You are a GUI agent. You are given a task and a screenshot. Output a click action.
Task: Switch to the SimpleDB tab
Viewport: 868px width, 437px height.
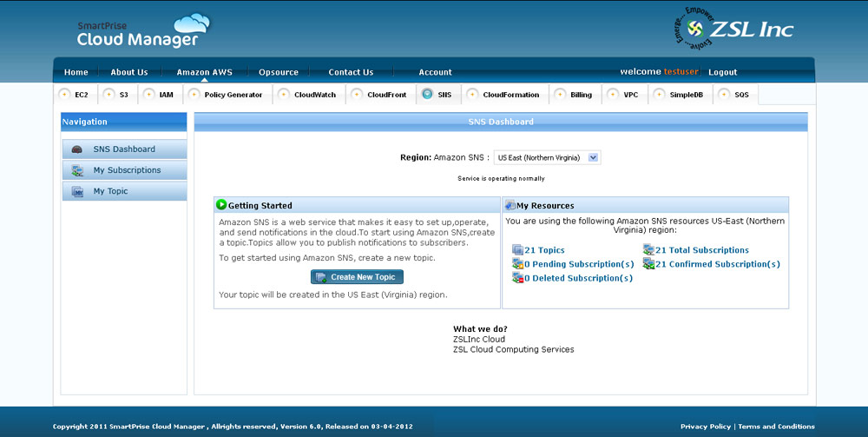click(681, 95)
